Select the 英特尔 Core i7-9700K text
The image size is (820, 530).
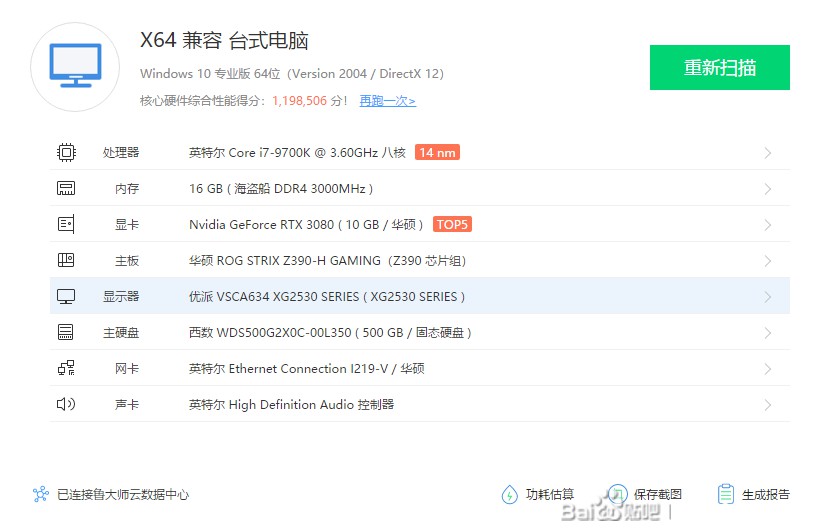(x=297, y=153)
